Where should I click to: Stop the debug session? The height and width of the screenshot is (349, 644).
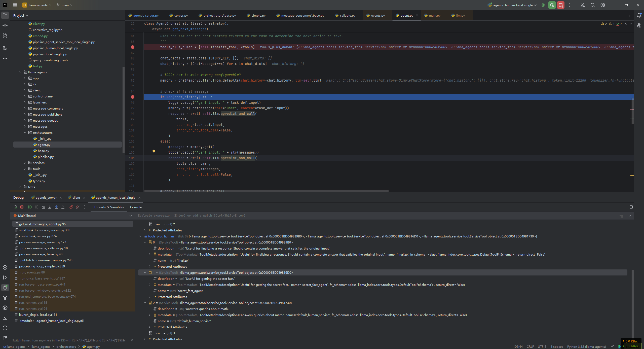[22, 207]
